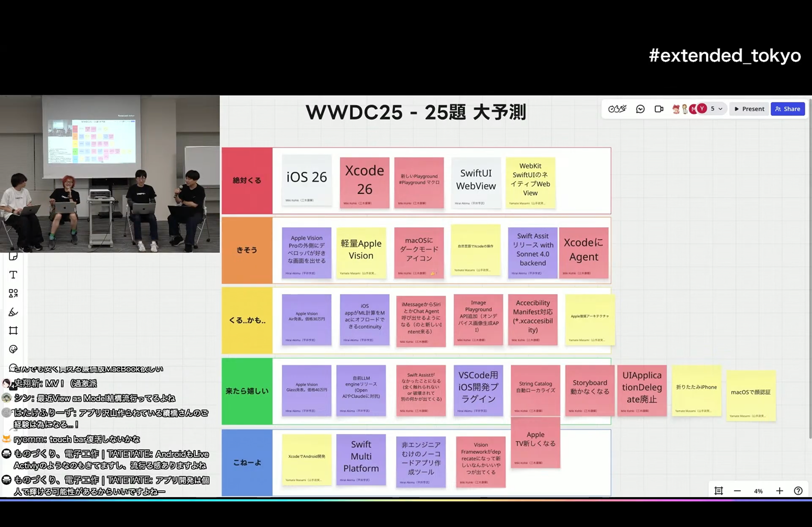
Task: Select the red 絶対くる row label
Action: pos(247,181)
